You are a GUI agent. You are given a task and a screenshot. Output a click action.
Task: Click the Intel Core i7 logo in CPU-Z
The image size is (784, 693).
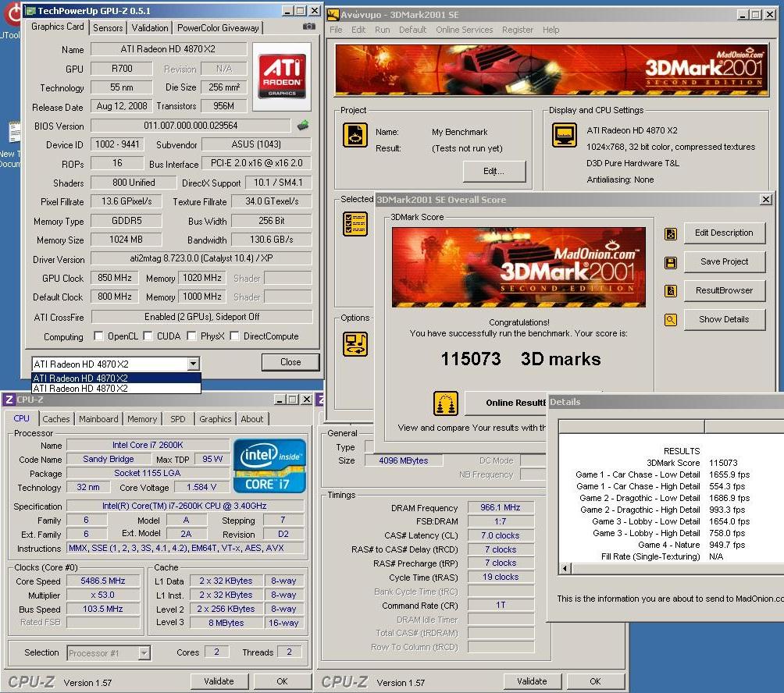click(x=269, y=466)
